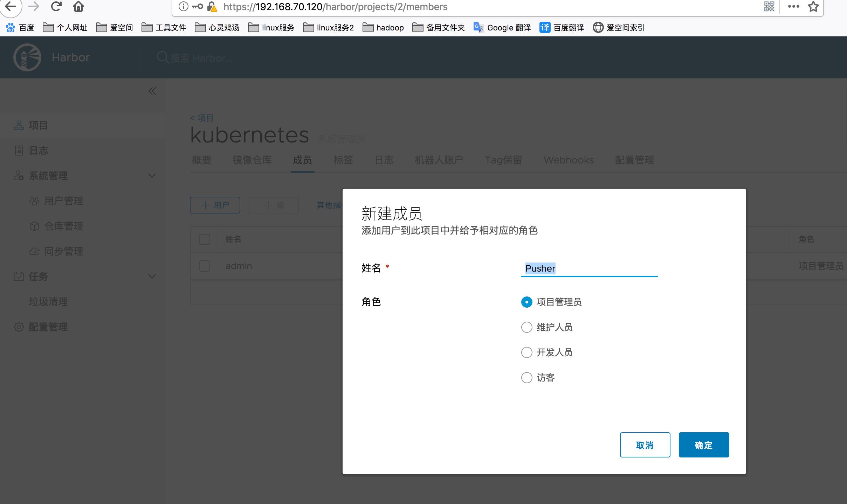Click the search magnifier icon in Harbor header
This screenshot has height=504, width=847.
click(x=163, y=57)
